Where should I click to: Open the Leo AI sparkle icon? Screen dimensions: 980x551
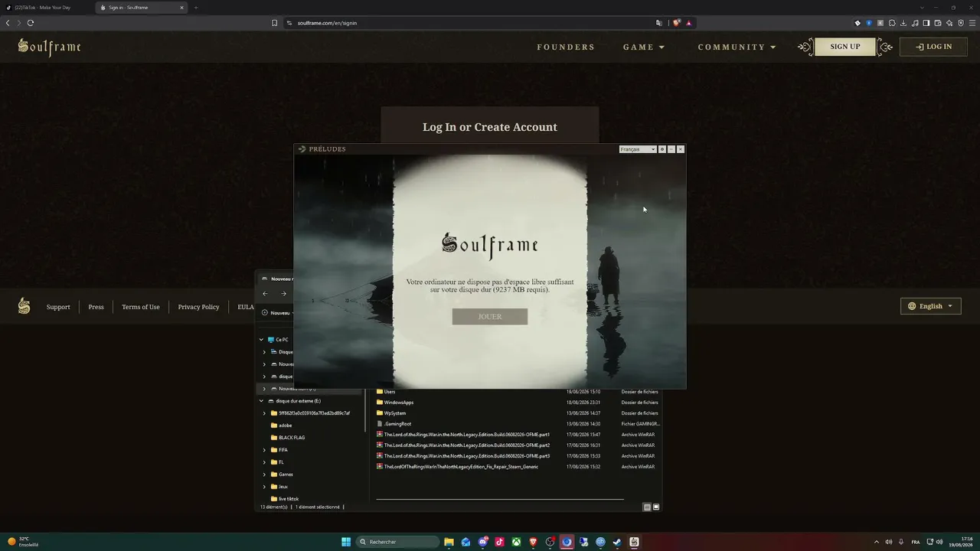point(949,23)
